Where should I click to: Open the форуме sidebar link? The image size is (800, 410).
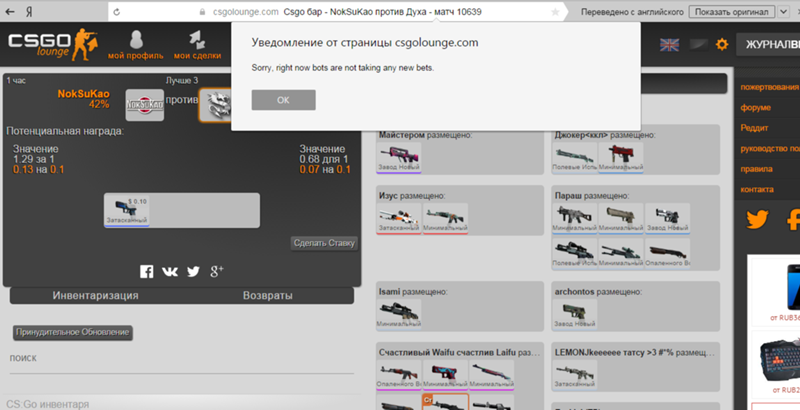click(x=756, y=108)
